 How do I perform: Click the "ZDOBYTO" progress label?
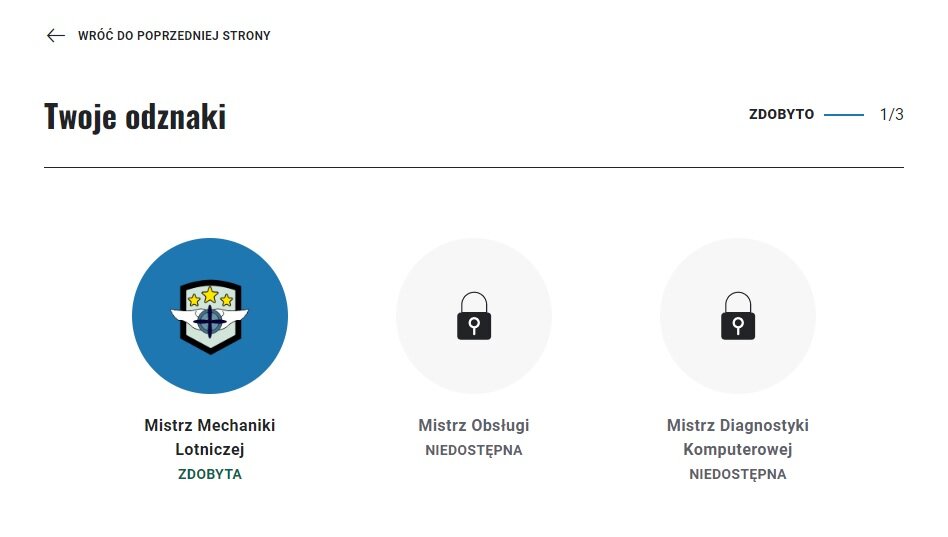point(781,115)
